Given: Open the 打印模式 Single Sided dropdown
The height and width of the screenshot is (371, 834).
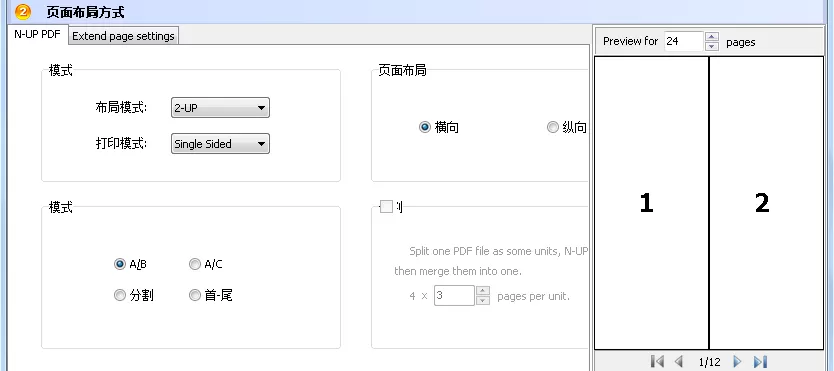Looking at the screenshot, I should [x=220, y=144].
